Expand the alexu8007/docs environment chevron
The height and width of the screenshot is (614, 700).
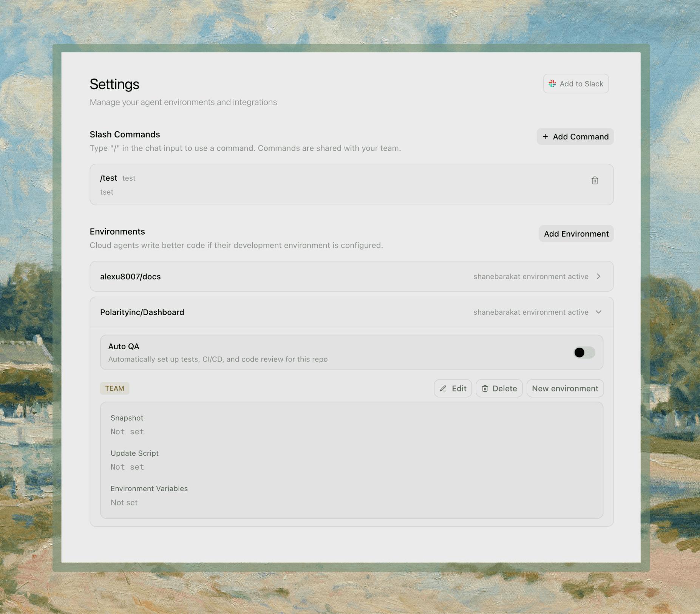coord(598,277)
